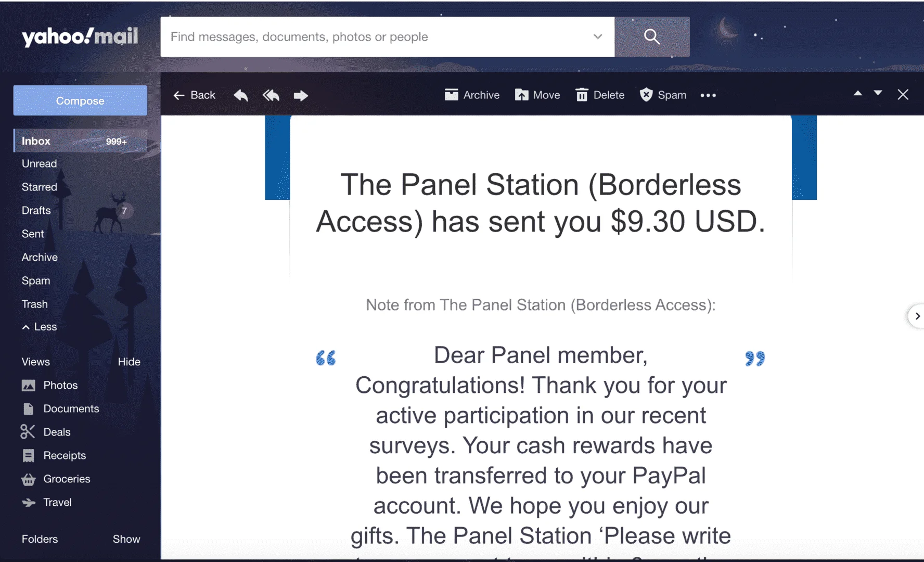Viewport: 924px width, 562px height.
Task: Go to the next message down arrow
Action: (x=878, y=94)
